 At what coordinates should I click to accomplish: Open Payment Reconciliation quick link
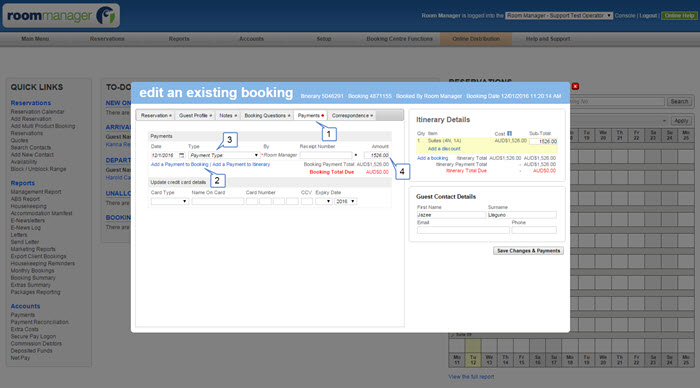pyautogui.click(x=40, y=322)
